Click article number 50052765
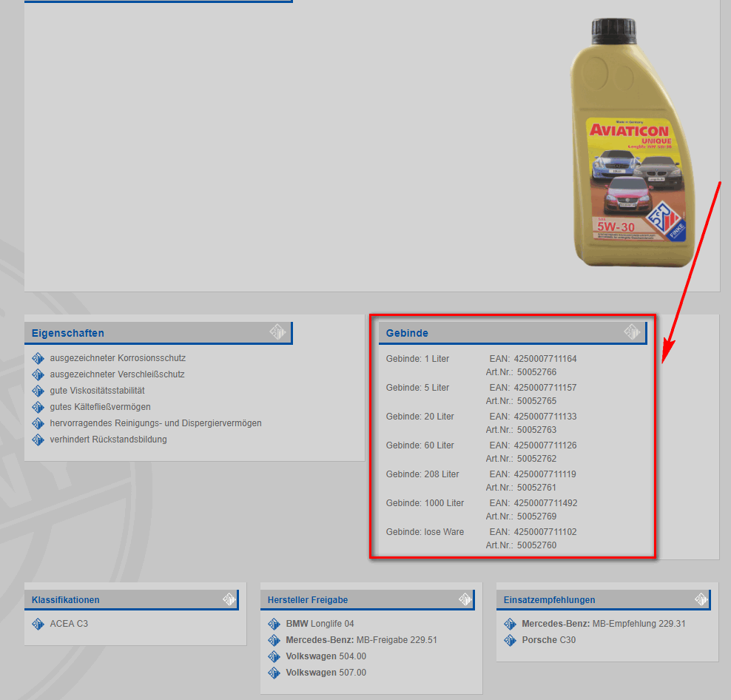 536,401
